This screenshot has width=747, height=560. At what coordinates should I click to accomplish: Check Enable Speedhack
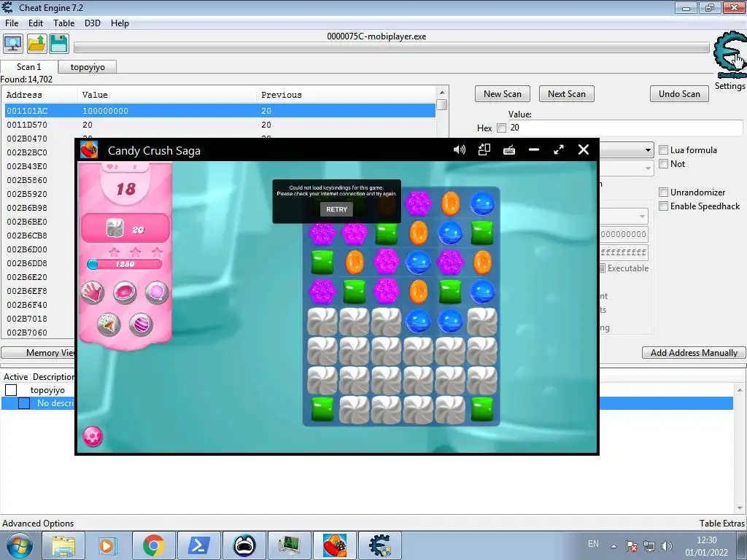[x=663, y=206]
